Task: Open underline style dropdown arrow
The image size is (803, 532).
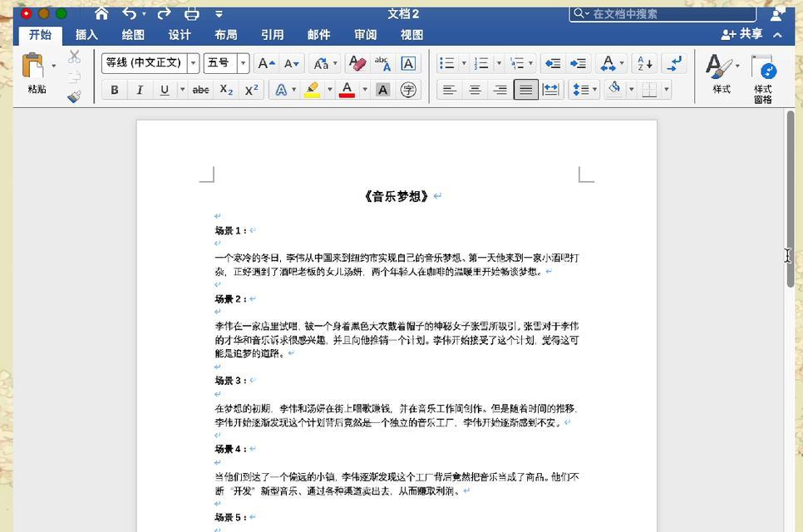Action: click(x=182, y=90)
